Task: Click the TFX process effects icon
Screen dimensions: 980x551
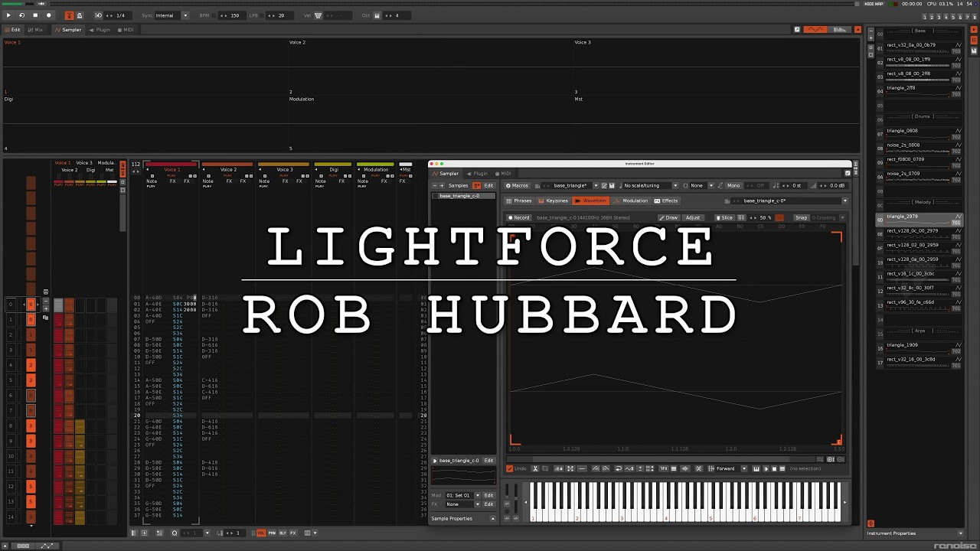Action: click(x=664, y=468)
